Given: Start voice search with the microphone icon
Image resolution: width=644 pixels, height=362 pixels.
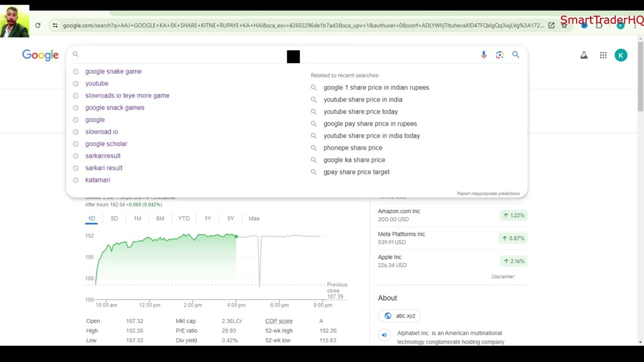Looking at the screenshot, I should pyautogui.click(x=484, y=55).
